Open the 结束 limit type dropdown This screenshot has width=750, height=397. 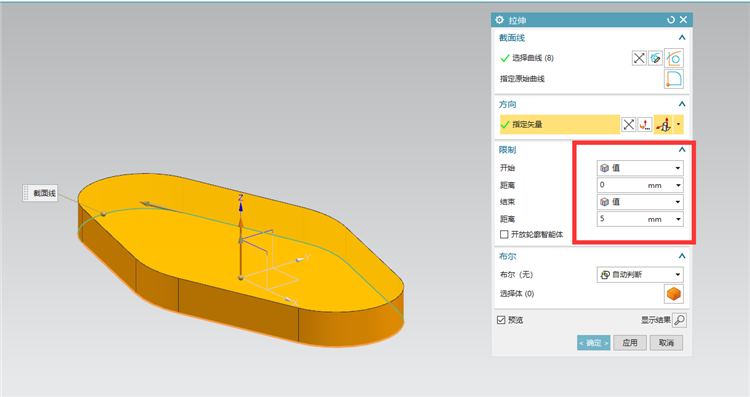click(x=640, y=202)
